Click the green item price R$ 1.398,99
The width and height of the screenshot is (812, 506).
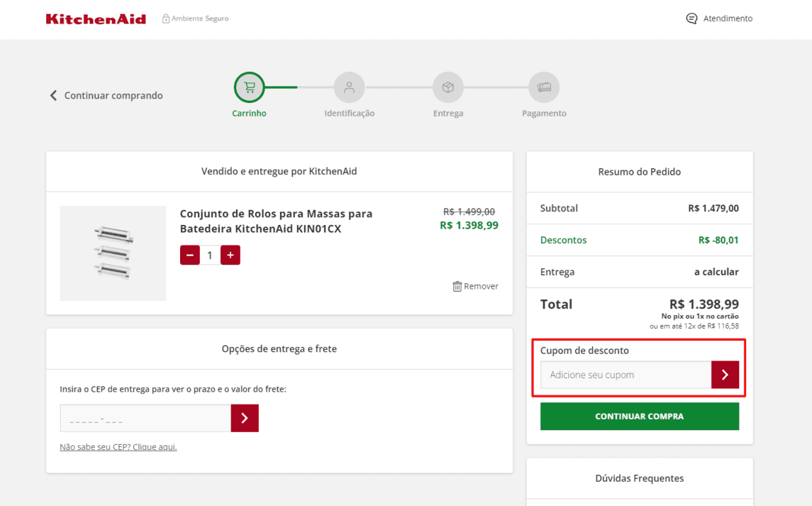tap(469, 226)
